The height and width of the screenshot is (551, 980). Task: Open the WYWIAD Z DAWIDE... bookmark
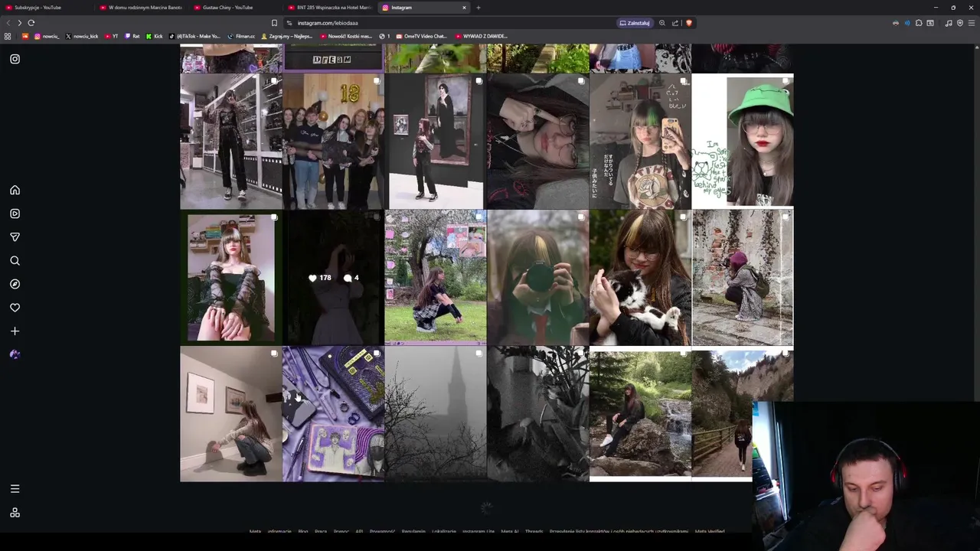click(x=482, y=36)
